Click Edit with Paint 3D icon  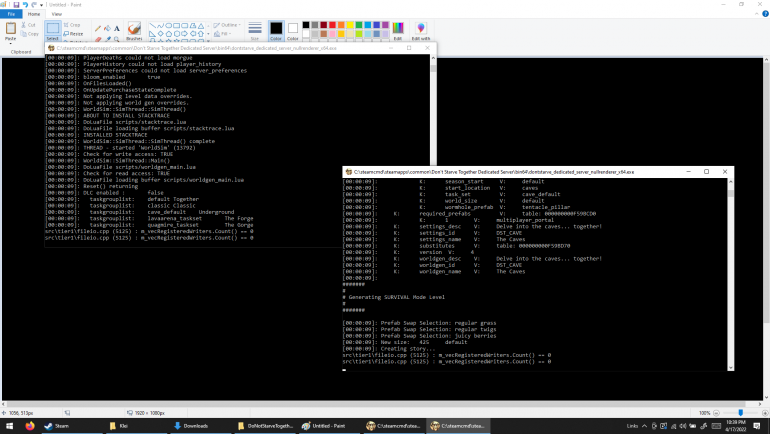point(421,30)
